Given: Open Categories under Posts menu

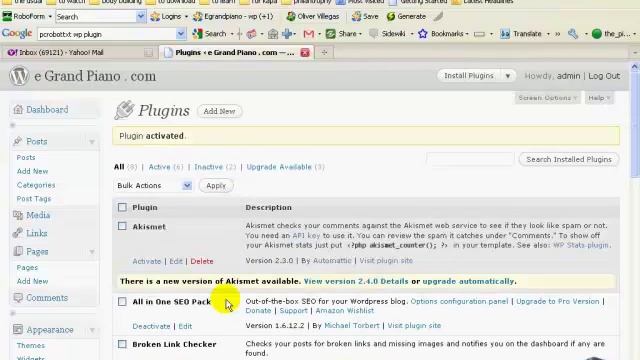Looking at the screenshot, I should tap(36, 185).
